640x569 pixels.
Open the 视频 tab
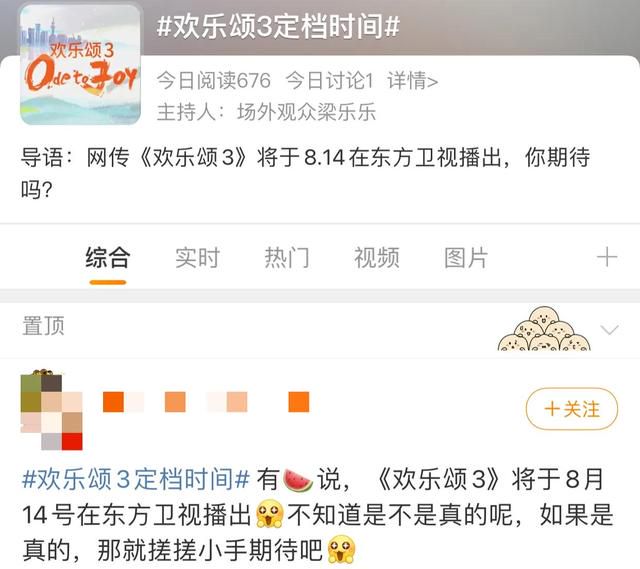(376, 258)
